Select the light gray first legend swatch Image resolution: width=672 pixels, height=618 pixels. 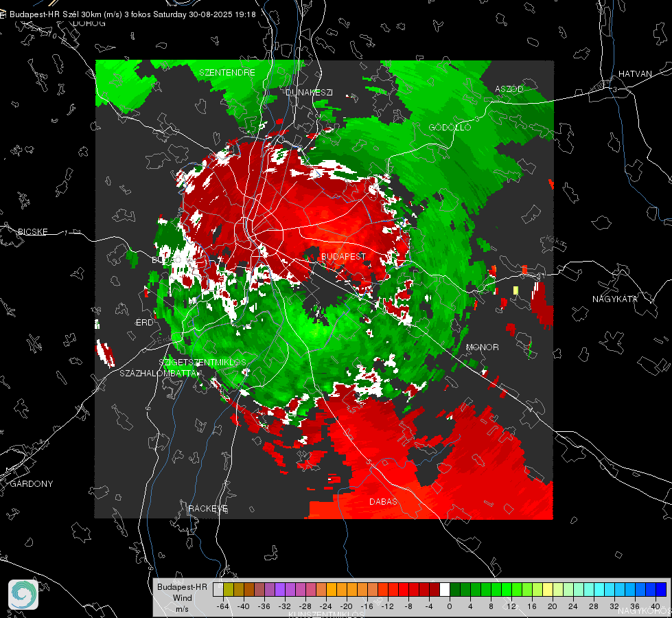point(218,589)
